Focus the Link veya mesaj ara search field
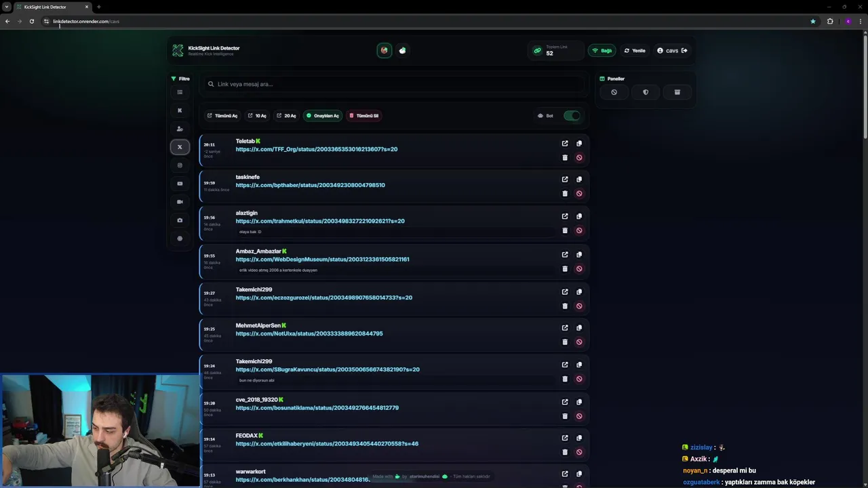The width and height of the screenshot is (868, 488). click(x=395, y=84)
